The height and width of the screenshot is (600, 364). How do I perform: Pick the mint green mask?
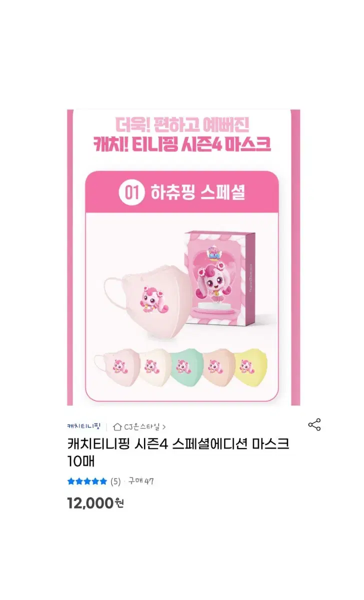pos(186,367)
